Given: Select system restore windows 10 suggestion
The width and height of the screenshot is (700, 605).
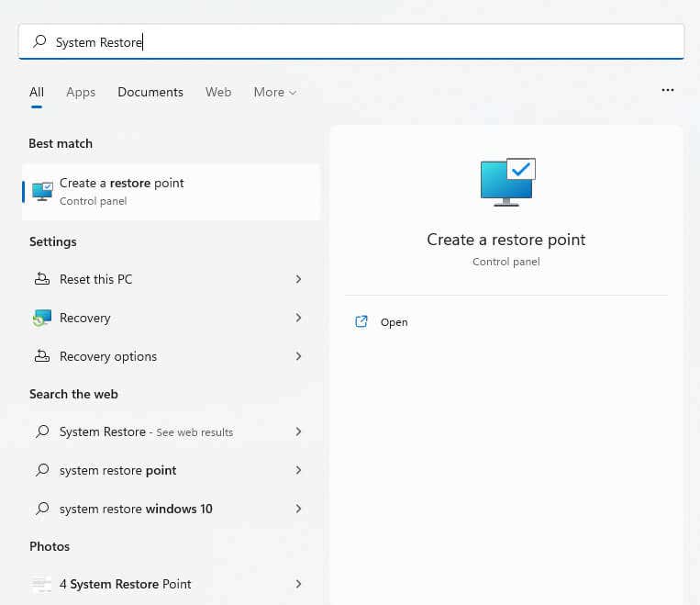Looking at the screenshot, I should [x=171, y=509].
